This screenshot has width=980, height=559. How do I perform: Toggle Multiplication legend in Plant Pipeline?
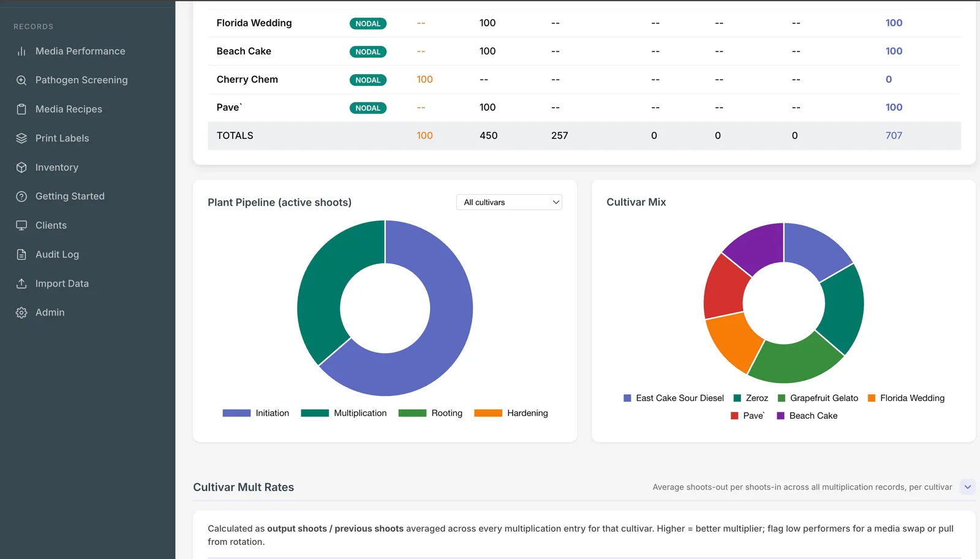point(344,413)
